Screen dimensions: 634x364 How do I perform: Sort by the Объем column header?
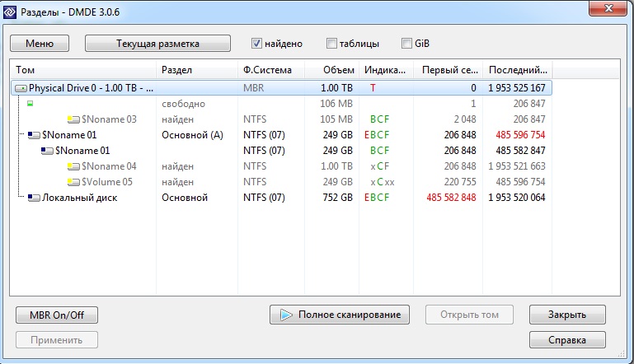pyautogui.click(x=338, y=70)
